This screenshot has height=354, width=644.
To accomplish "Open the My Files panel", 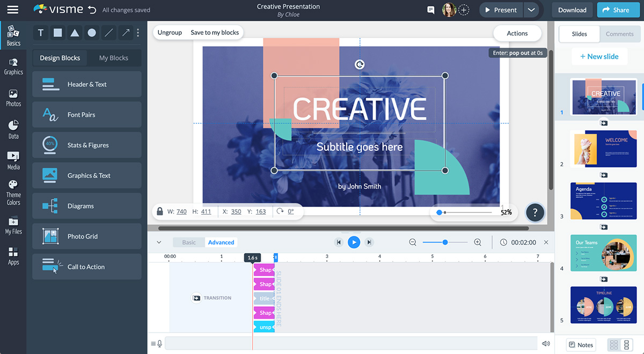I will coord(12,225).
